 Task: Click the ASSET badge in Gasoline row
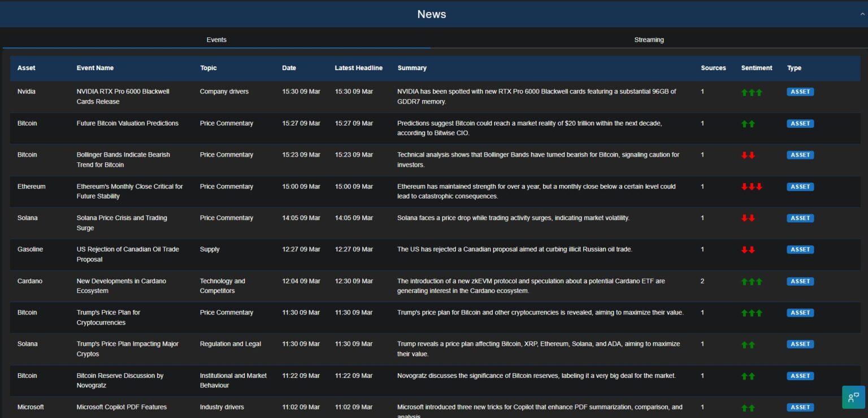tap(800, 249)
